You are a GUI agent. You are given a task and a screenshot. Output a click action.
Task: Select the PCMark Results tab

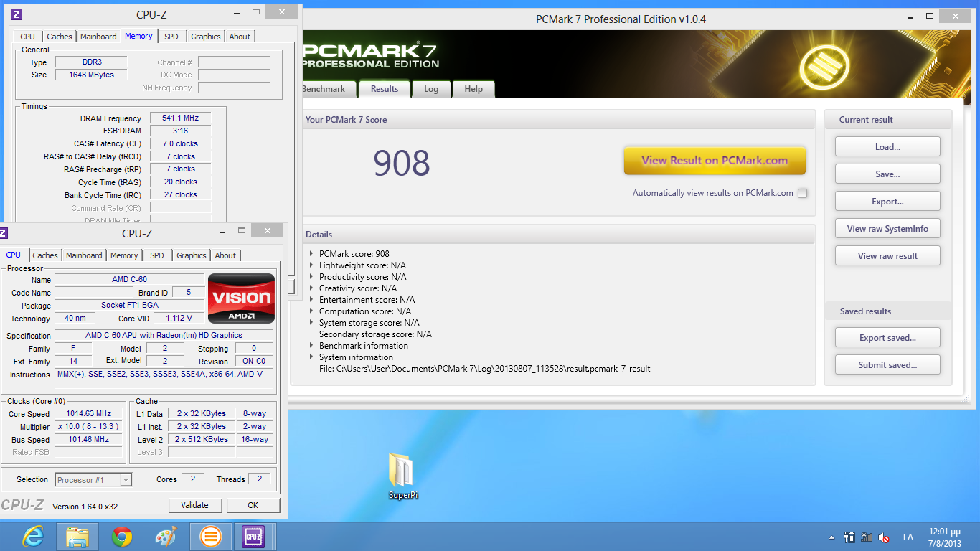[385, 88]
